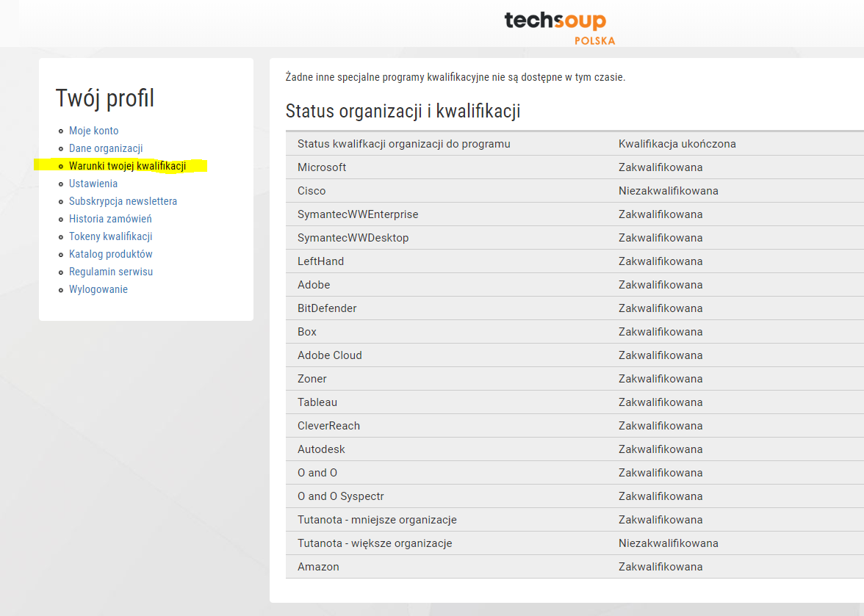The height and width of the screenshot is (616, 864).
Task: Click the Zakwalifikowana status for Adobe Cloud
Action: pyautogui.click(x=660, y=355)
